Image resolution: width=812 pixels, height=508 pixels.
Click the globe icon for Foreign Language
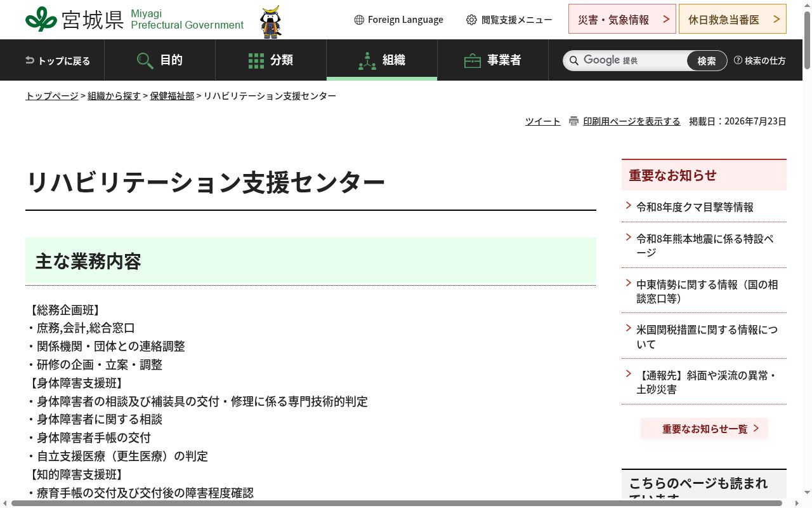point(359,20)
